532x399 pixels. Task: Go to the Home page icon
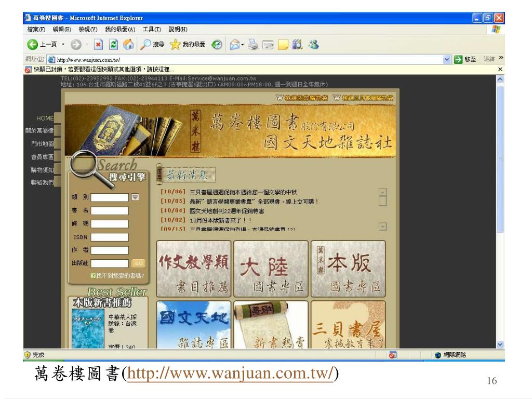click(x=128, y=45)
